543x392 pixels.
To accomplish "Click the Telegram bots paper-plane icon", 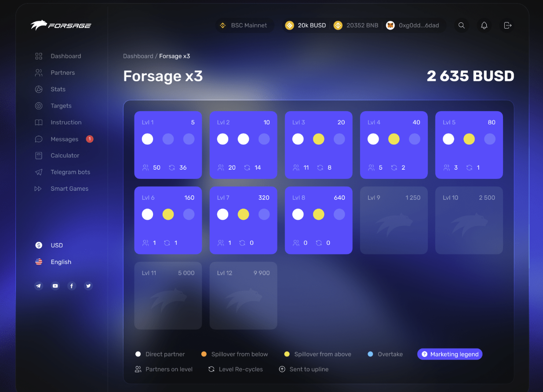I will pos(39,172).
